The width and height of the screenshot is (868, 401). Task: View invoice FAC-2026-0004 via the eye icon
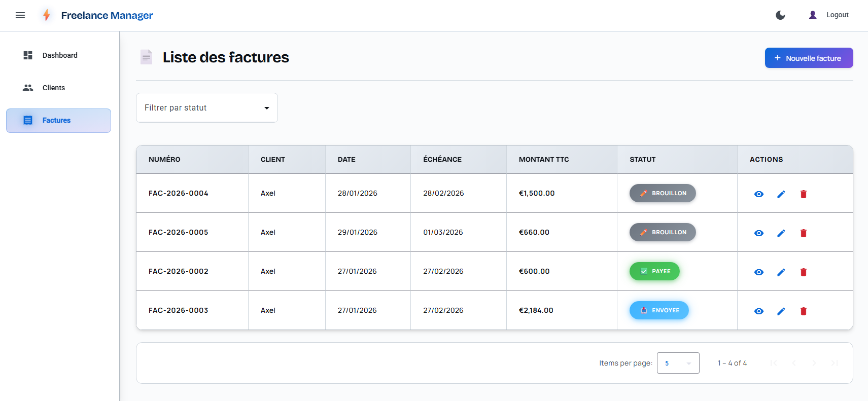759,194
